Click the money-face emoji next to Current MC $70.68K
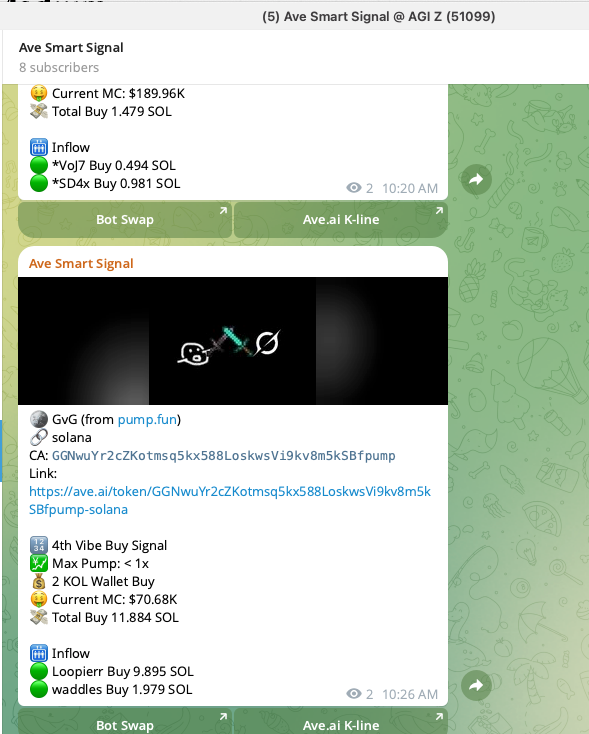Image resolution: width=589 pixels, height=734 pixels. click(x=39, y=599)
